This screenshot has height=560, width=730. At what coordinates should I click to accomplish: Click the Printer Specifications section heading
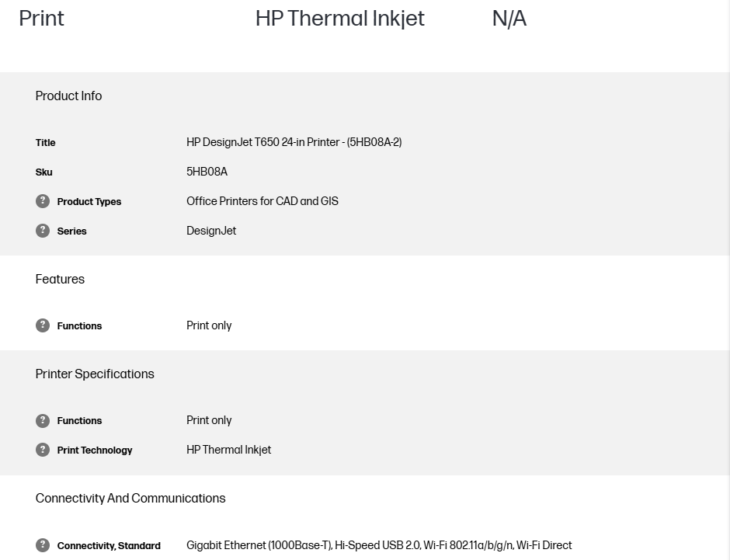click(95, 374)
